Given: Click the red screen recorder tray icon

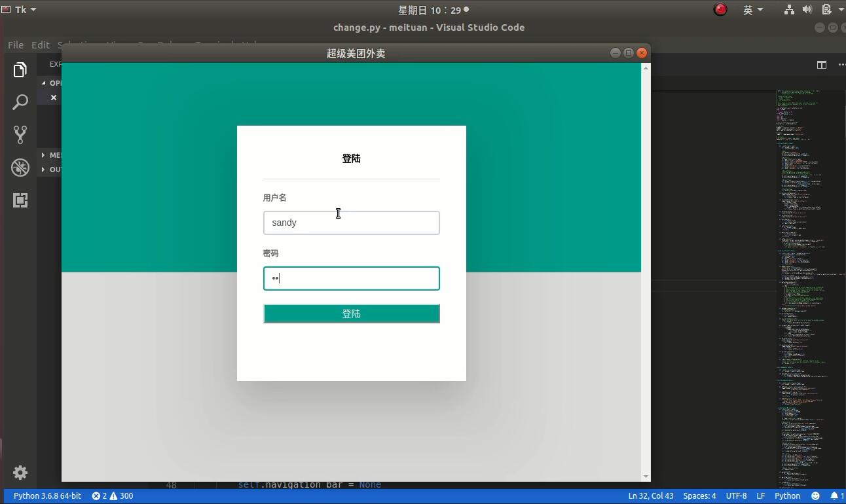Looking at the screenshot, I should [720, 10].
